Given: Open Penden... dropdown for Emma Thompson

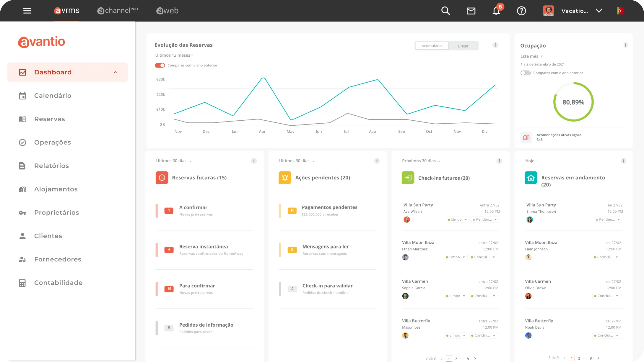Looking at the screenshot, I should pyautogui.click(x=608, y=220).
